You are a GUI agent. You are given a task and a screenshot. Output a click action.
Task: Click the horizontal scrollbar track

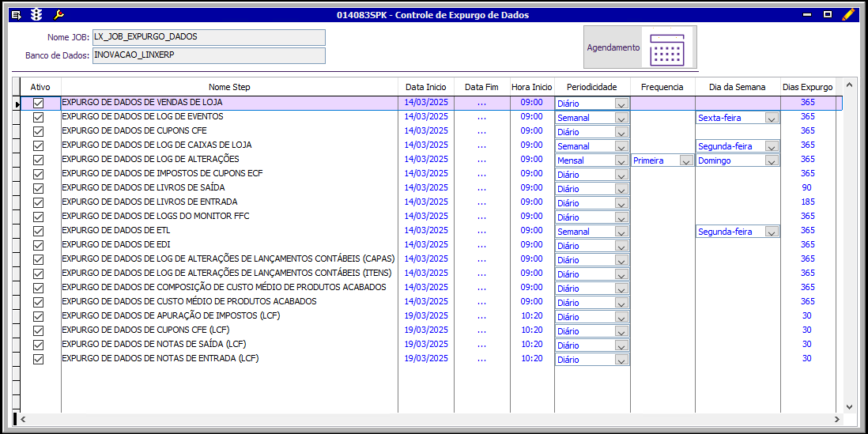(427, 419)
